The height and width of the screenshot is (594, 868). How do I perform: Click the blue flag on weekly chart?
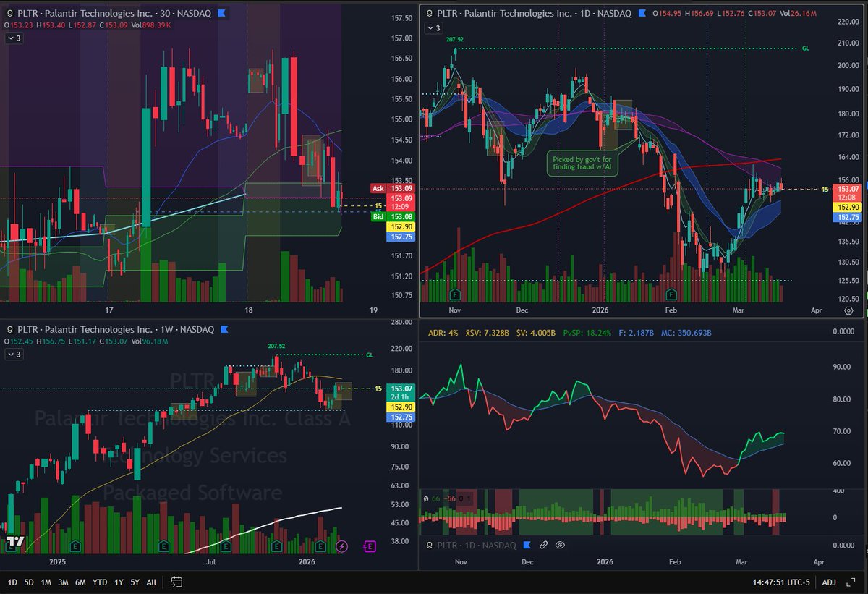click(x=224, y=329)
